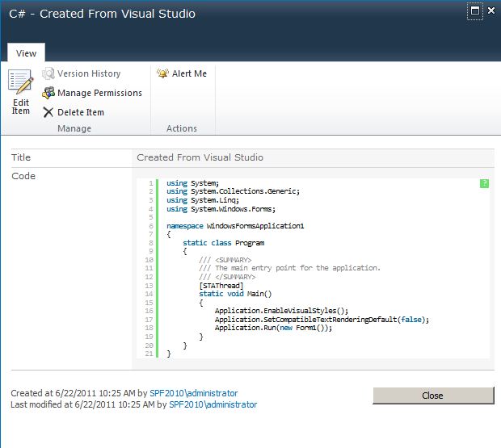Image resolution: width=501 pixels, height=448 pixels.
Task: Click code line namespace WindowsFormsApplication1
Action: click(235, 226)
